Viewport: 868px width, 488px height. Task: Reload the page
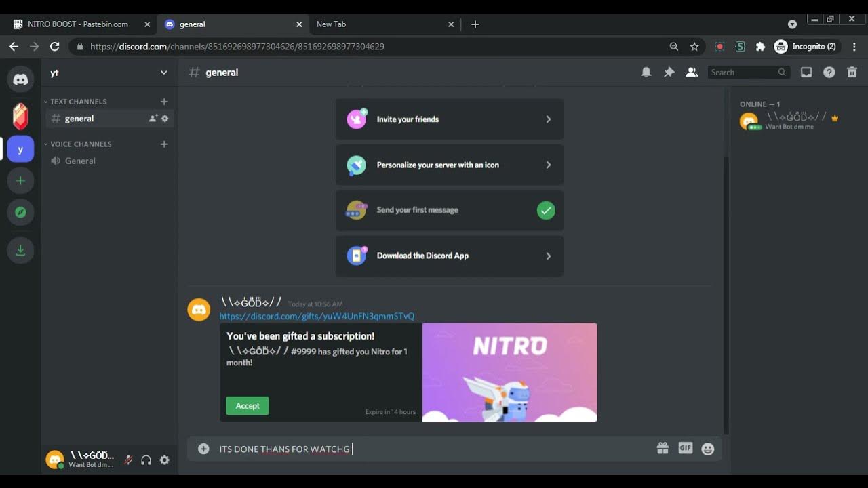coord(55,47)
